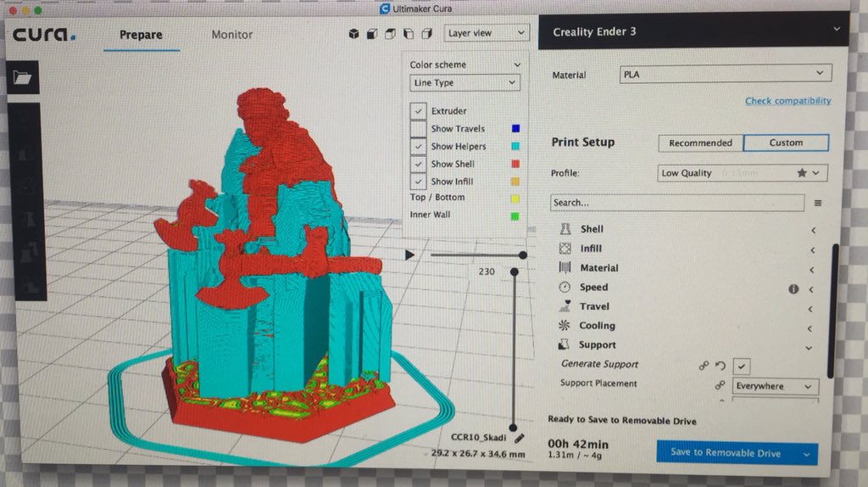
Task: Switch to the Prepare tab
Action: click(141, 34)
